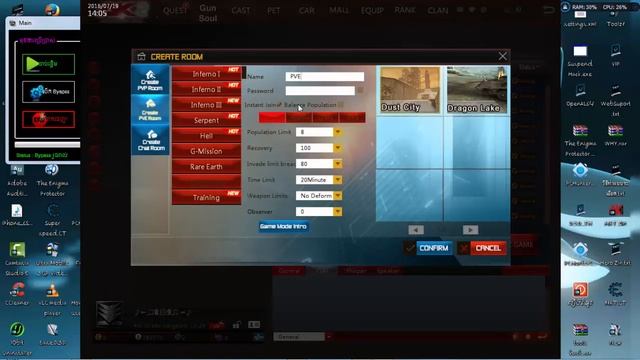
Task: Open WebSupport.txt desktop icon
Action: (x=616, y=100)
